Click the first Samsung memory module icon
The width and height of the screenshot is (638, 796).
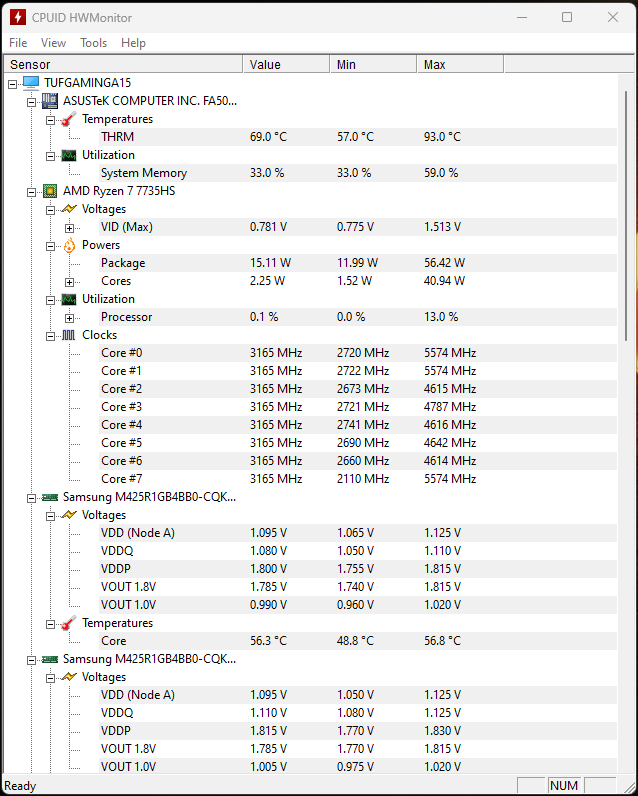pos(50,498)
